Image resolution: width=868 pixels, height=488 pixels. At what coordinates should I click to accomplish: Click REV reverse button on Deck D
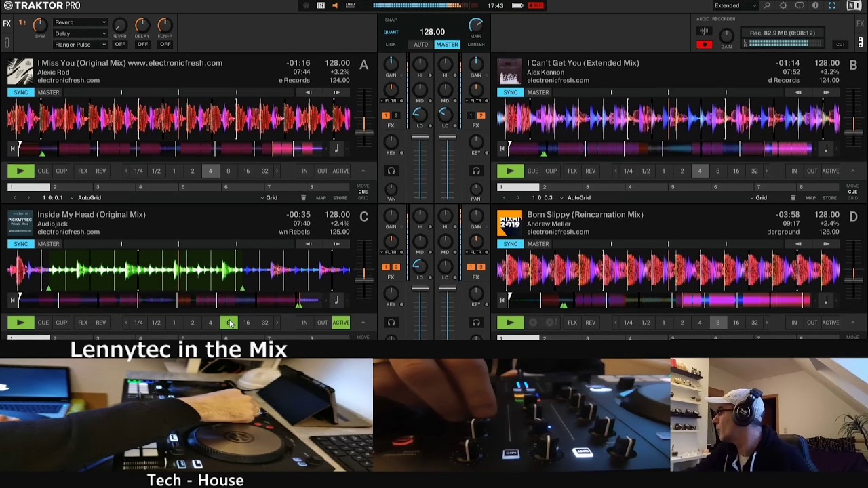point(591,323)
